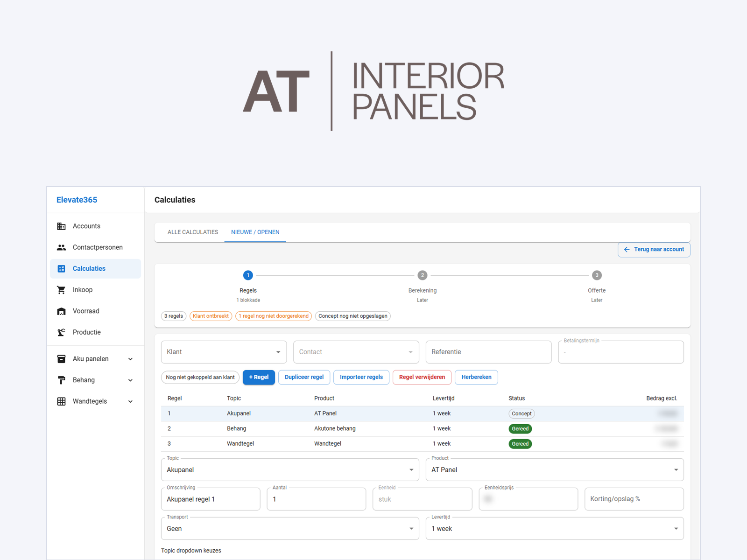This screenshot has width=747, height=560.
Task: Open Accounts in the sidebar menu
Action: pyautogui.click(x=96, y=226)
